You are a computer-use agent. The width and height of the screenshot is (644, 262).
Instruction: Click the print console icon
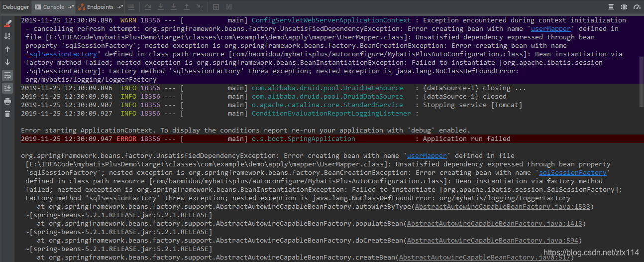pyautogui.click(x=7, y=101)
